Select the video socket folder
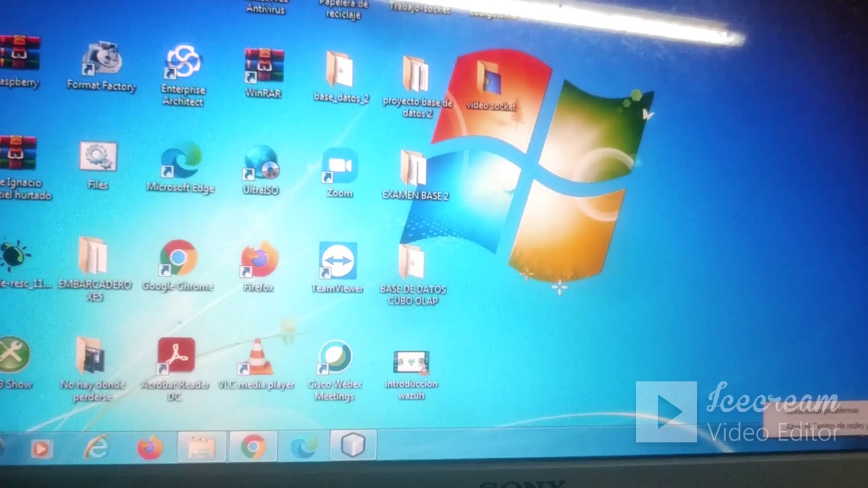 (x=491, y=85)
